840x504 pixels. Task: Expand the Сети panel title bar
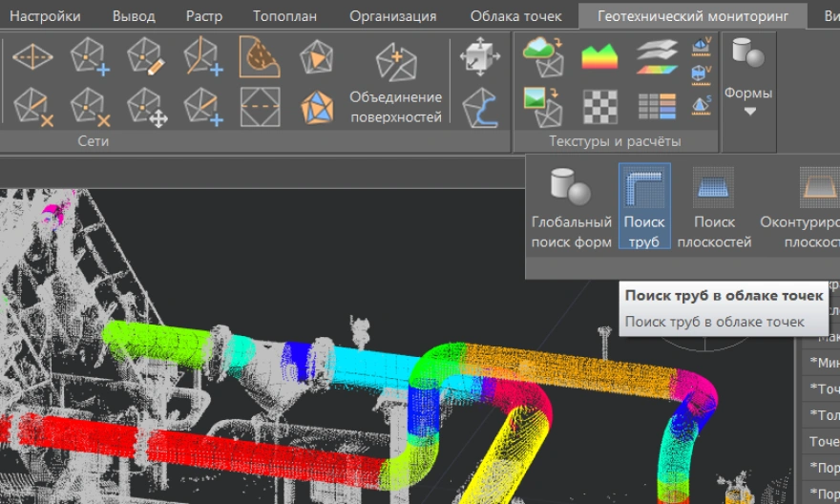click(x=93, y=141)
